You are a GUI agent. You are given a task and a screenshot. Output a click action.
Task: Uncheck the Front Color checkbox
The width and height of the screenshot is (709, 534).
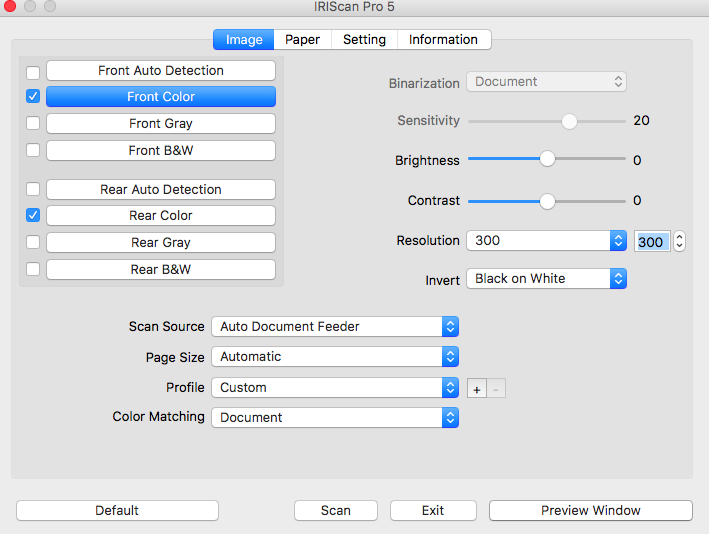coord(33,97)
